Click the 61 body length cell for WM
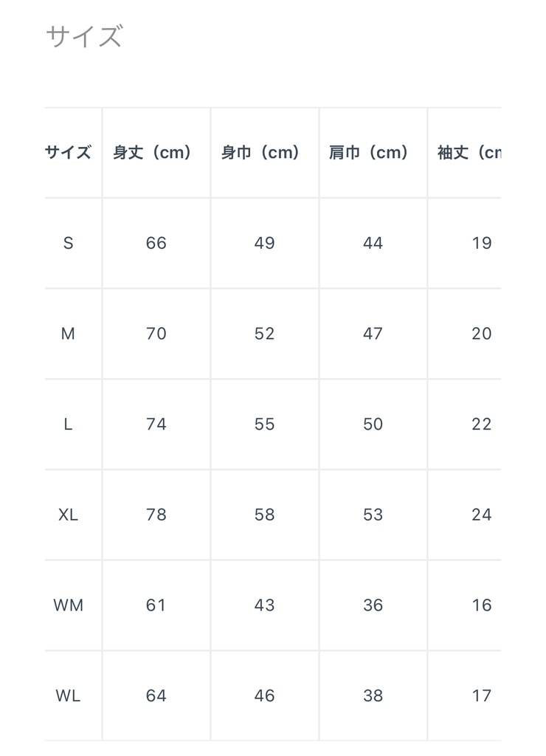This screenshot has height=756, width=546. tap(156, 605)
